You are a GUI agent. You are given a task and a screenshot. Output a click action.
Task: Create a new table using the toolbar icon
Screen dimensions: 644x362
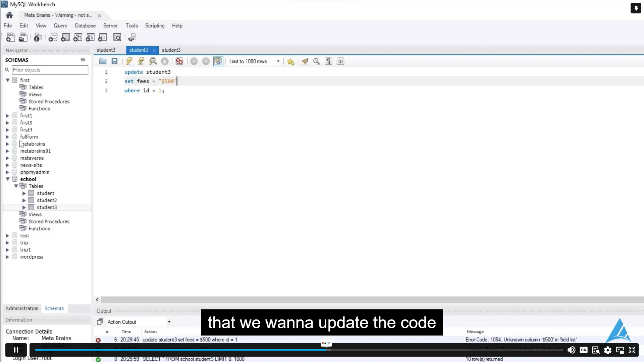coord(65,37)
